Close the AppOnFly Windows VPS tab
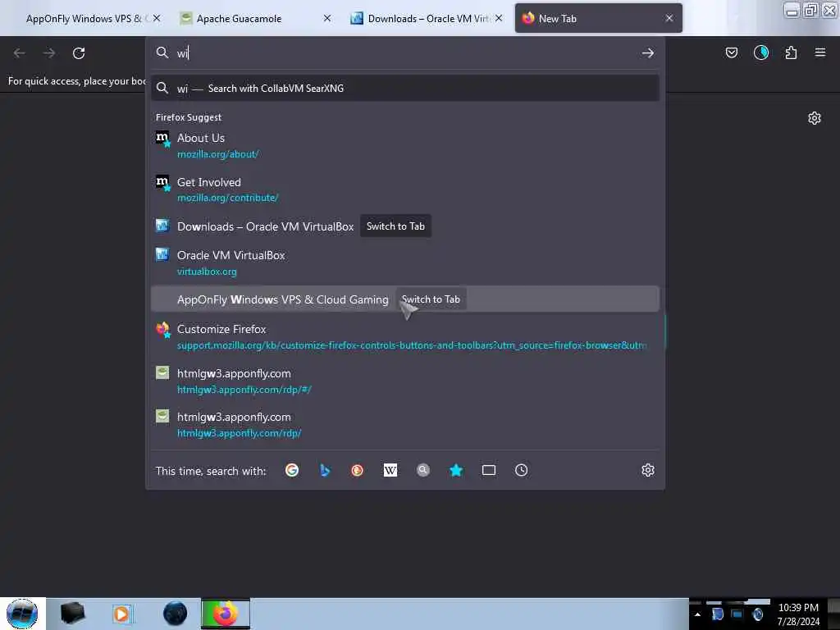Image resolution: width=840 pixels, height=630 pixels. point(157,18)
